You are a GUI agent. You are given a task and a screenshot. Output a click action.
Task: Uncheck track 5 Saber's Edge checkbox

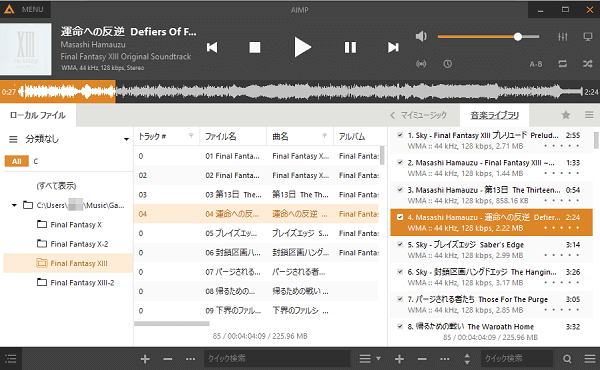[400, 244]
